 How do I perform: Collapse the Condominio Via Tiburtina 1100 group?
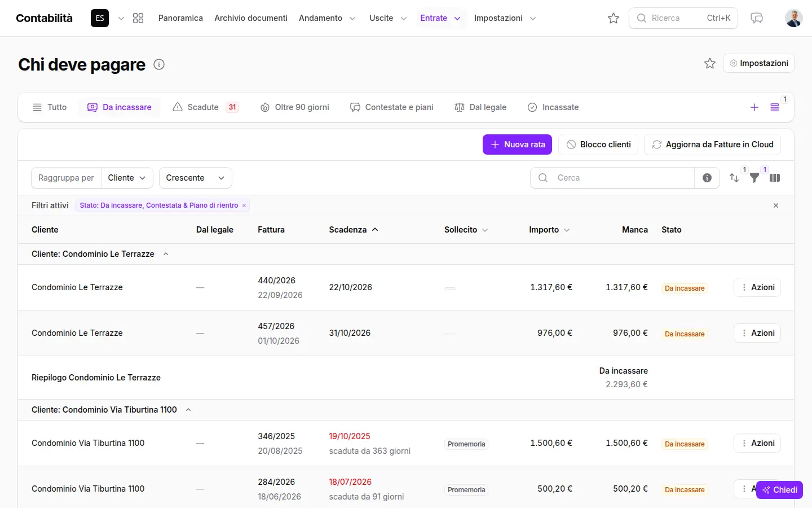(188, 410)
